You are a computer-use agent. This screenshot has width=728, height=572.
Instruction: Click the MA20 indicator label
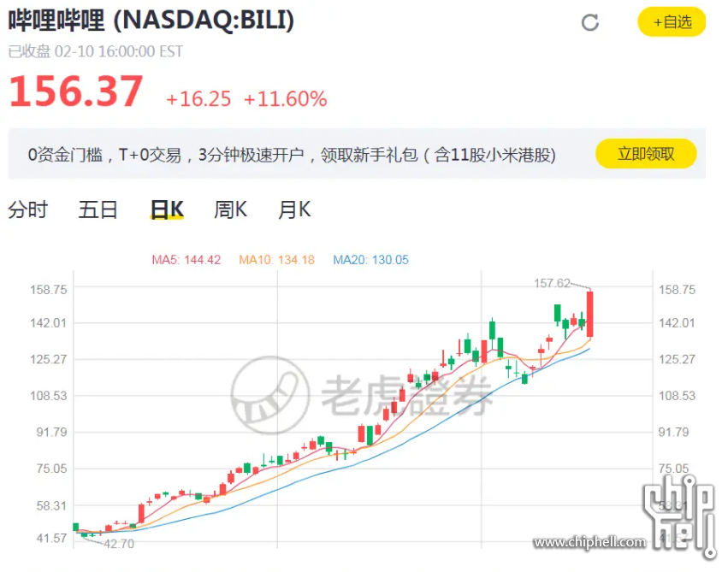coord(371,260)
